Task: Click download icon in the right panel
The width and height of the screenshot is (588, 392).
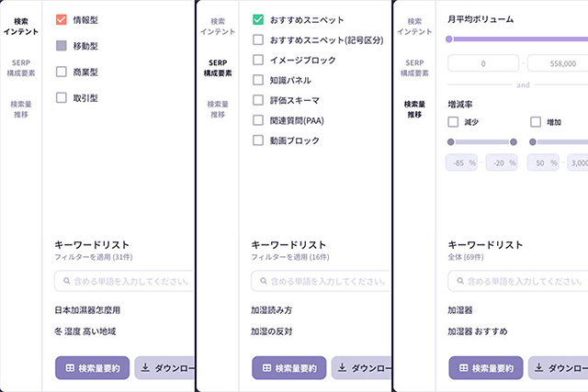Action: 539,368
